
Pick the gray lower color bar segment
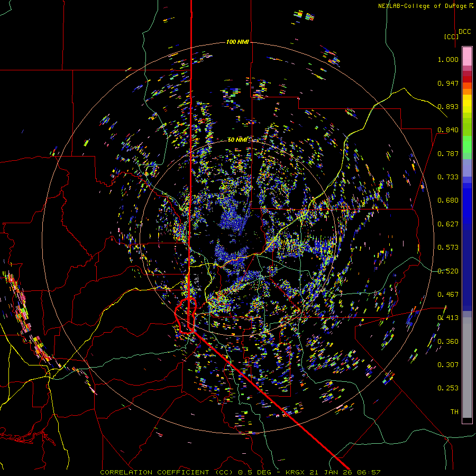tap(467, 368)
